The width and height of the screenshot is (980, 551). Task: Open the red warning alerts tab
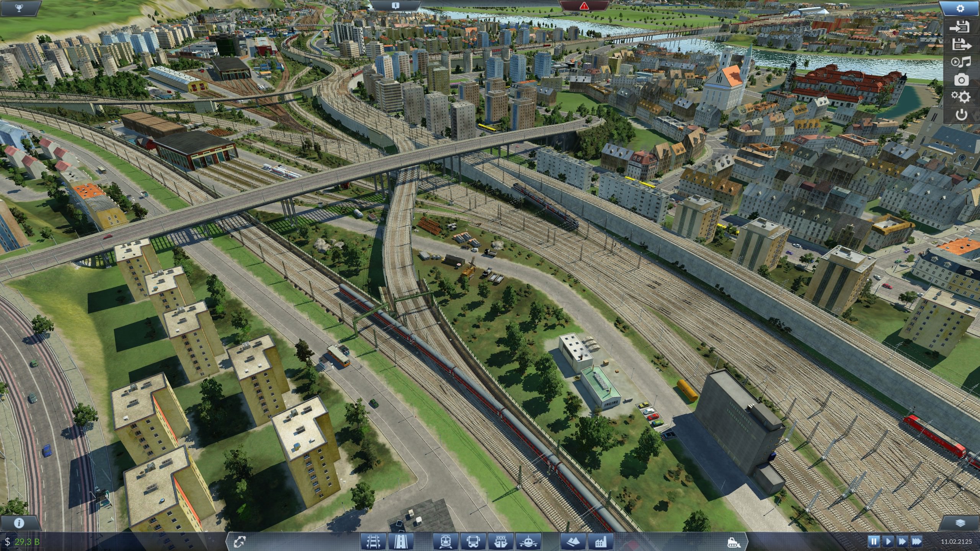(x=584, y=6)
